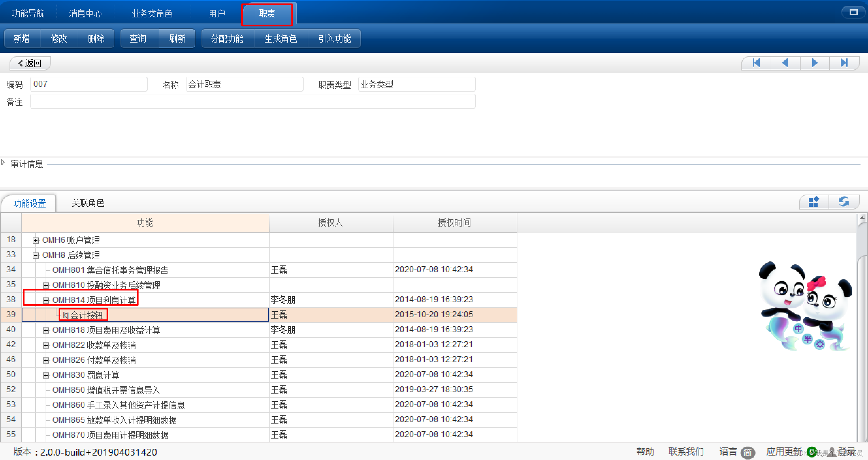Screen dimensions: 868x460
Task: Click the language 简 icon
Action: tap(748, 452)
